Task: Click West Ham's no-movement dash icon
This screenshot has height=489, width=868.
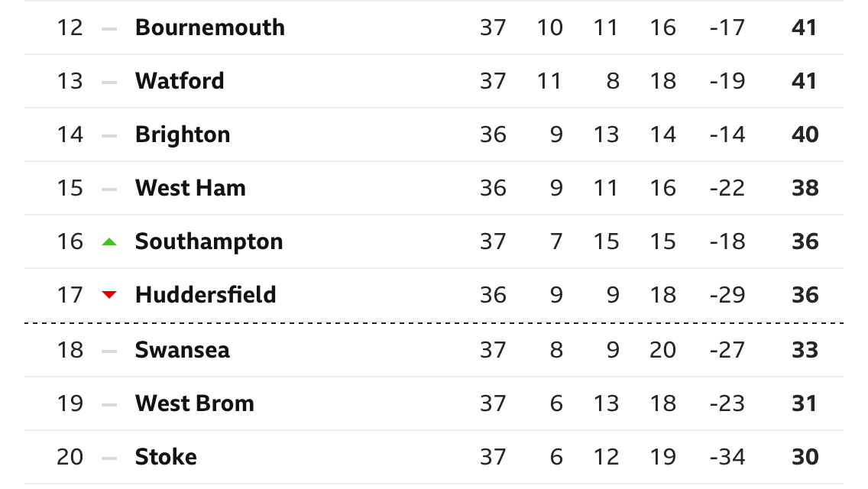Action: coord(109,189)
